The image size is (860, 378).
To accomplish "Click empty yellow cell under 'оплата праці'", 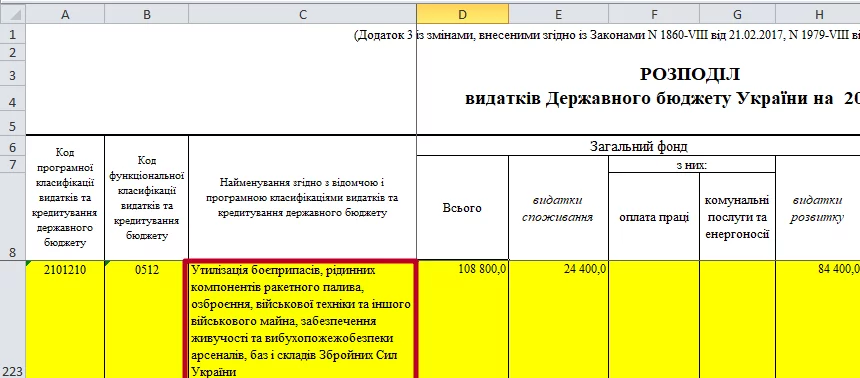I will coord(654,319).
